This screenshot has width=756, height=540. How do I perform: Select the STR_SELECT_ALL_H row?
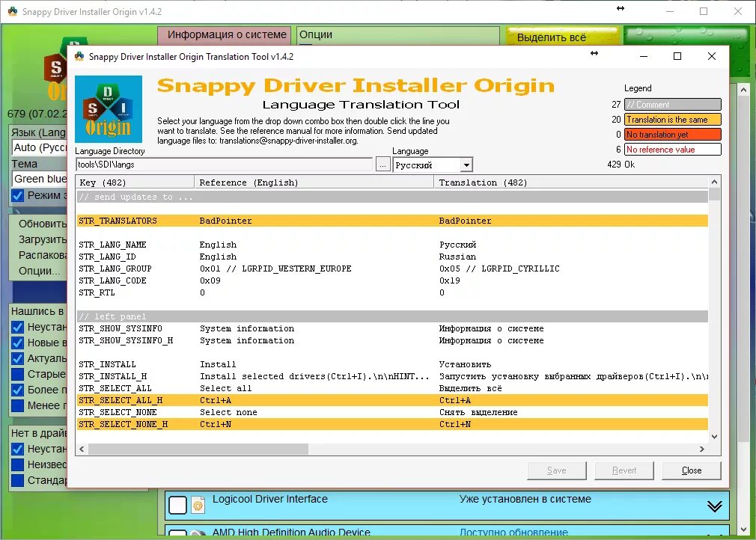(392, 400)
